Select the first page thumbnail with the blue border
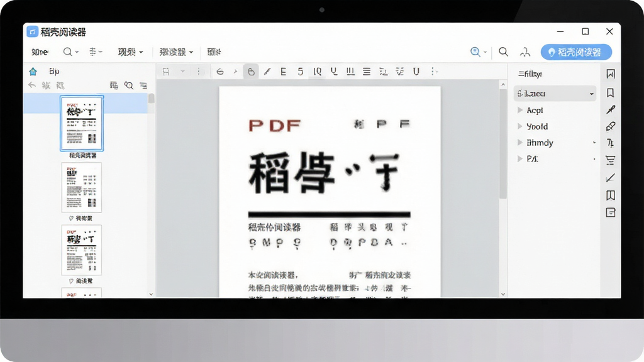 [x=82, y=123]
